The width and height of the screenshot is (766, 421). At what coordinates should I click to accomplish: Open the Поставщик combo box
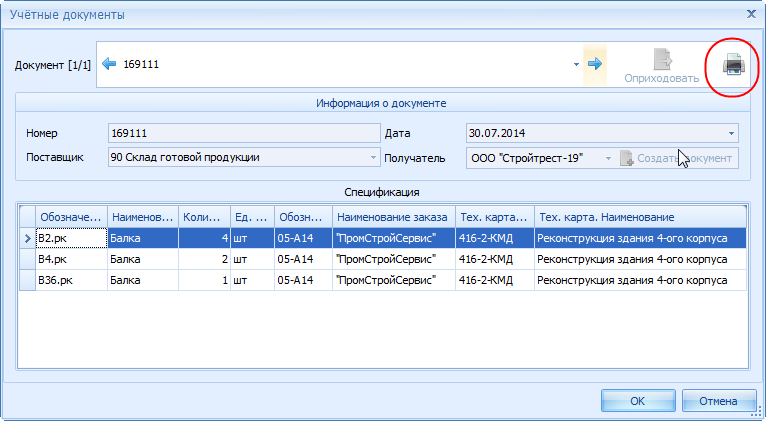coord(374,158)
